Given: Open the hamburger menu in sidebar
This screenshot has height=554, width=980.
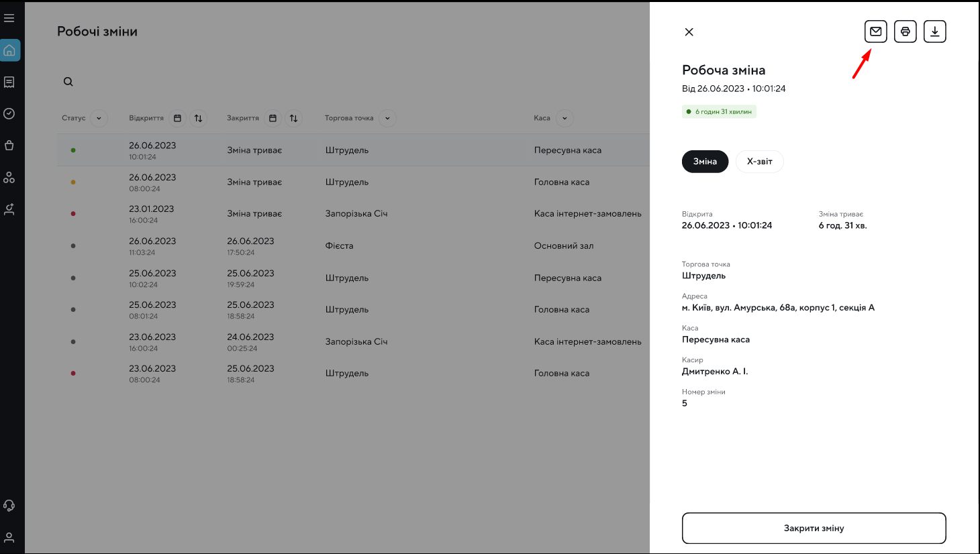Looking at the screenshot, I should [x=9, y=18].
